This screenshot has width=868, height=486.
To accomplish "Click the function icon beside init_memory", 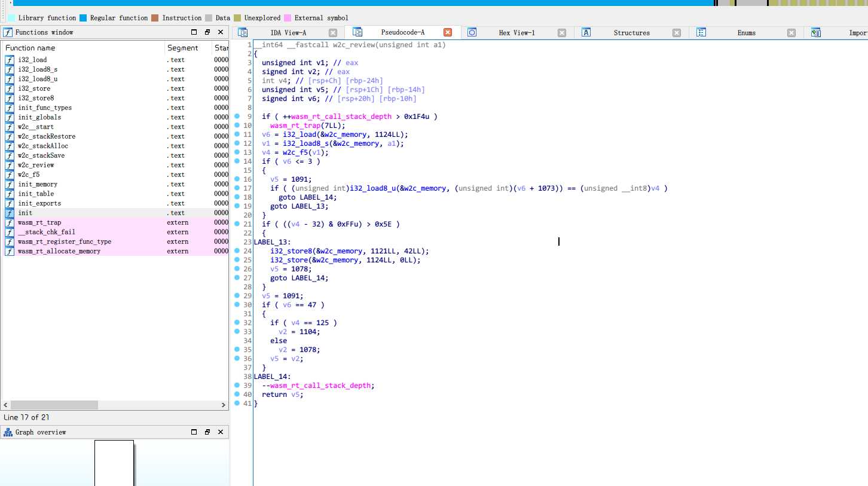I will point(10,184).
